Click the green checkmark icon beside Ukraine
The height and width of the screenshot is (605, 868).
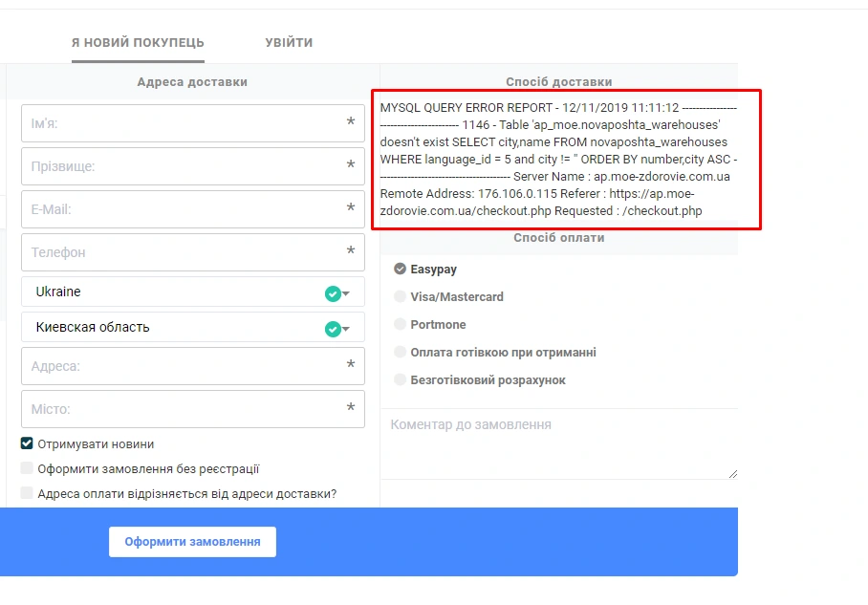pos(333,293)
